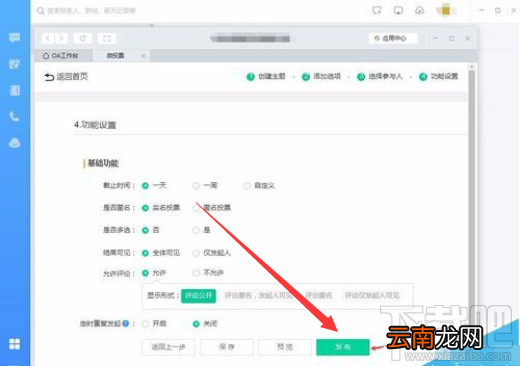Image resolution: width=520 pixels, height=366 pixels.
Task: Open the apps grid icon at sidebar bottom
Action: [14, 344]
